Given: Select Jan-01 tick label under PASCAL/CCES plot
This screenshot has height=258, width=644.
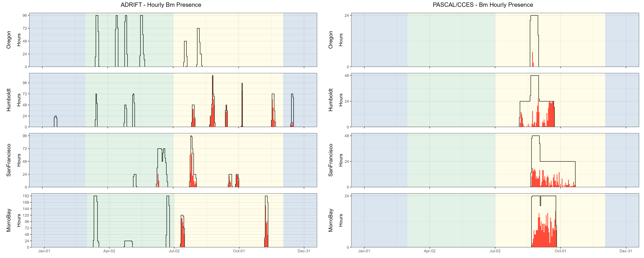Looking at the screenshot, I should tap(364, 251).
